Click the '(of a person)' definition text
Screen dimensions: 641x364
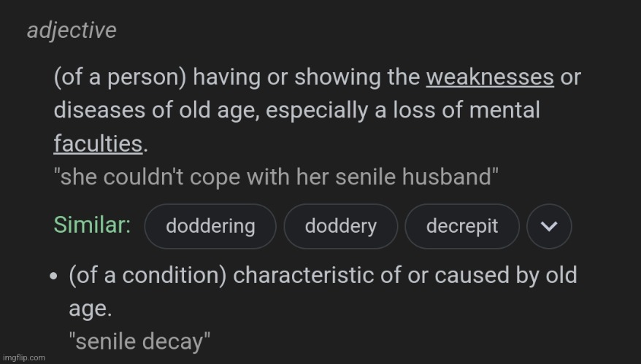(120, 77)
